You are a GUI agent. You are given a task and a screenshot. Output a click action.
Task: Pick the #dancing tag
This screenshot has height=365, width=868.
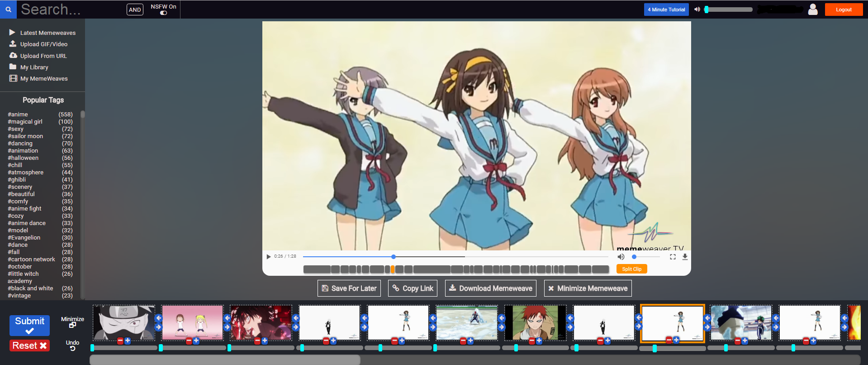pyautogui.click(x=20, y=144)
